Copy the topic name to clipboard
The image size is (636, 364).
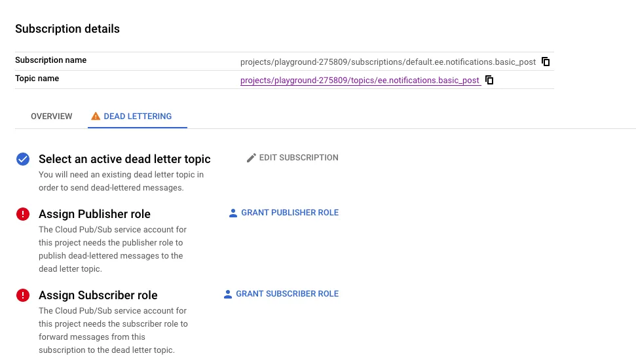(x=489, y=81)
